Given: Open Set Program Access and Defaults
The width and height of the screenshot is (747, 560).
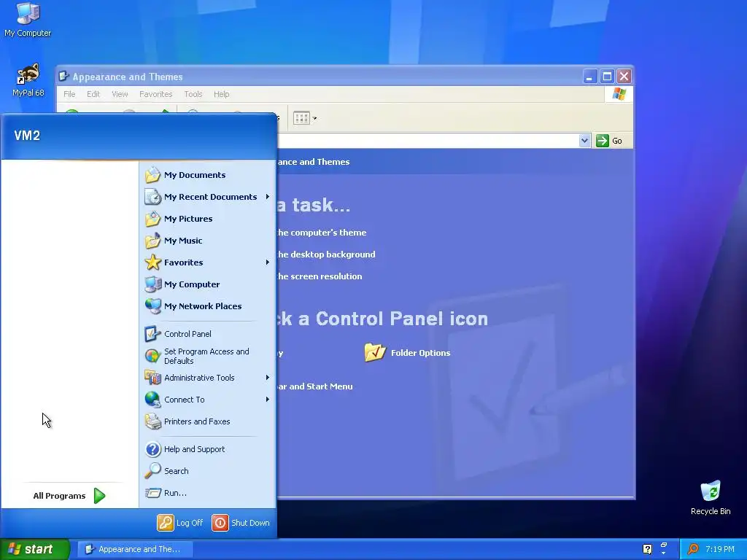Looking at the screenshot, I should [207, 356].
